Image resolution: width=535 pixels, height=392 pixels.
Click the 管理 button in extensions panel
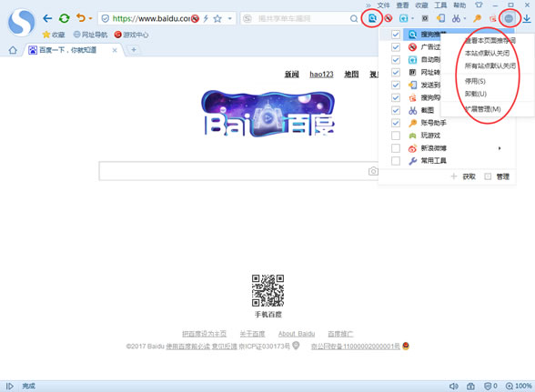pyautogui.click(x=497, y=176)
